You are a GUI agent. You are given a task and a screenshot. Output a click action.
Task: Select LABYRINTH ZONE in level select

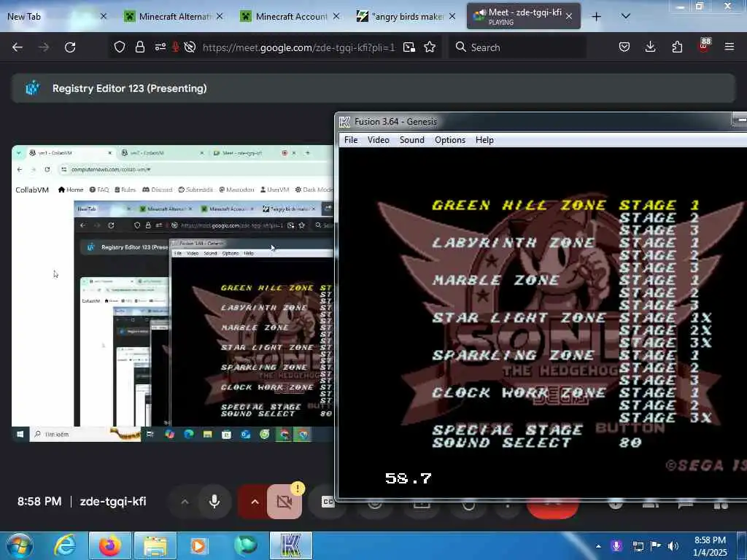point(513,242)
